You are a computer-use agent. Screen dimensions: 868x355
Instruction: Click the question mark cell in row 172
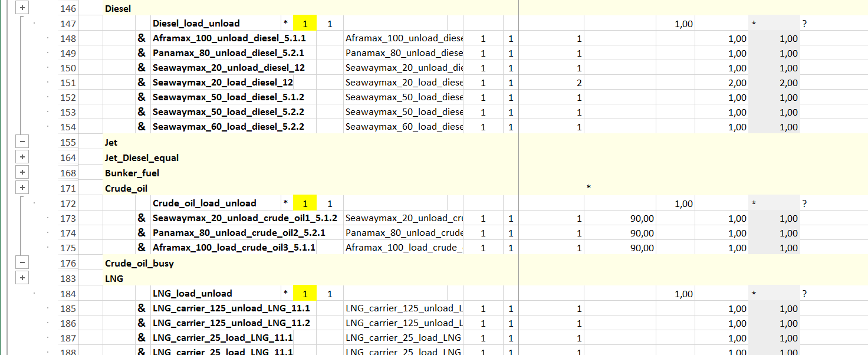(x=804, y=203)
